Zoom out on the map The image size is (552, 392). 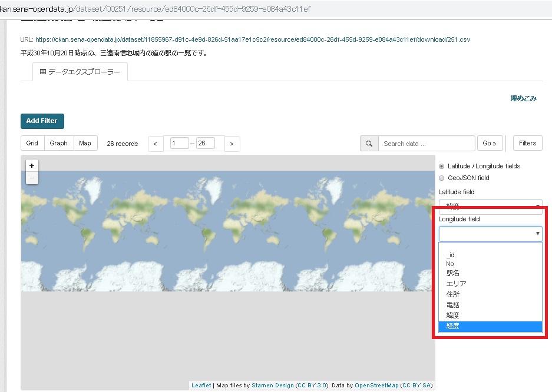32,178
